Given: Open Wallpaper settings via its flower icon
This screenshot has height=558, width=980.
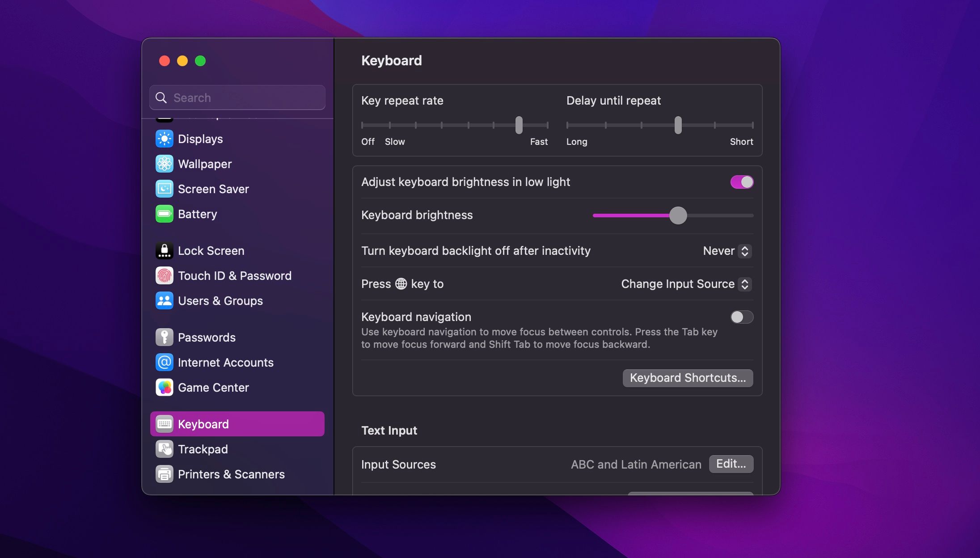Looking at the screenshot, I should 165,164.
